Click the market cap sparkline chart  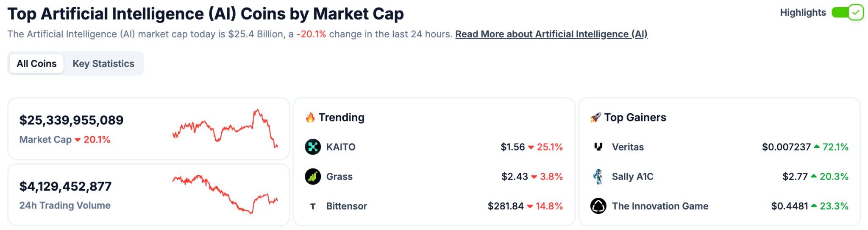225,129
